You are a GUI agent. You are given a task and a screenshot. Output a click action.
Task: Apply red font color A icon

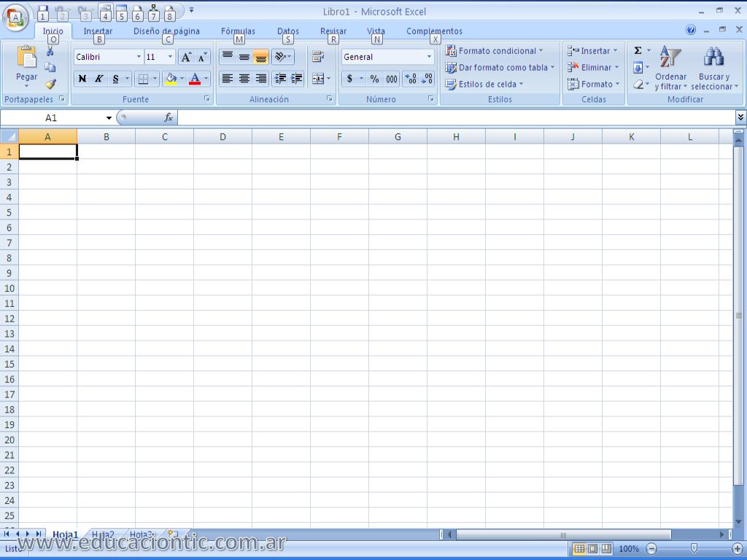pyautogui.click(x=194, y=79)
